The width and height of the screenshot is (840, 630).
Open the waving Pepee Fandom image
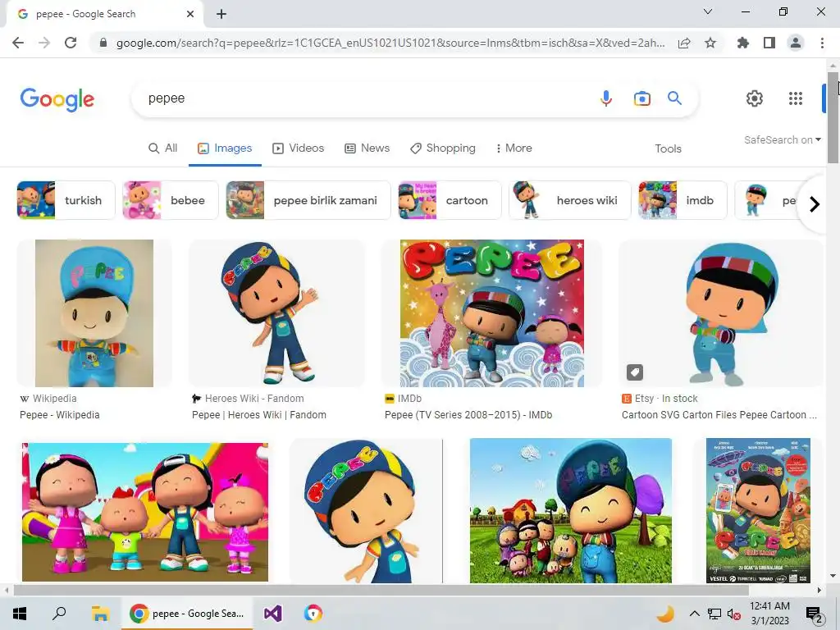click(276, 313)
